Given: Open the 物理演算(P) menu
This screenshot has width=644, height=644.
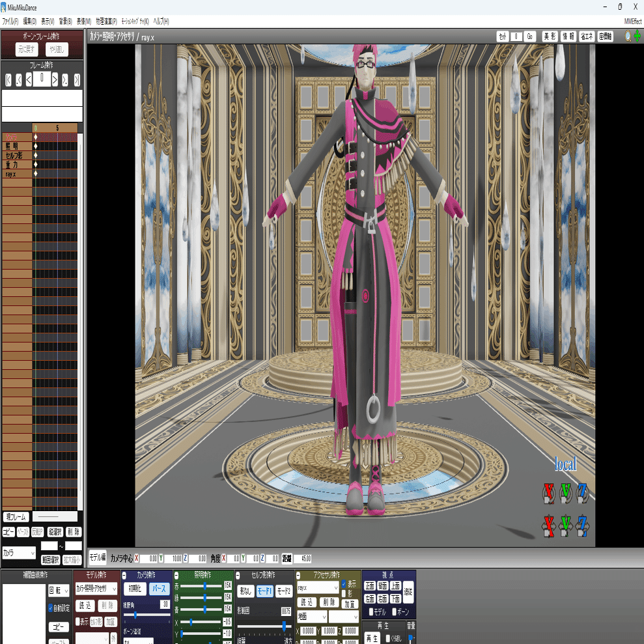Looking at the screenshot, I should [x=106, y=21].
